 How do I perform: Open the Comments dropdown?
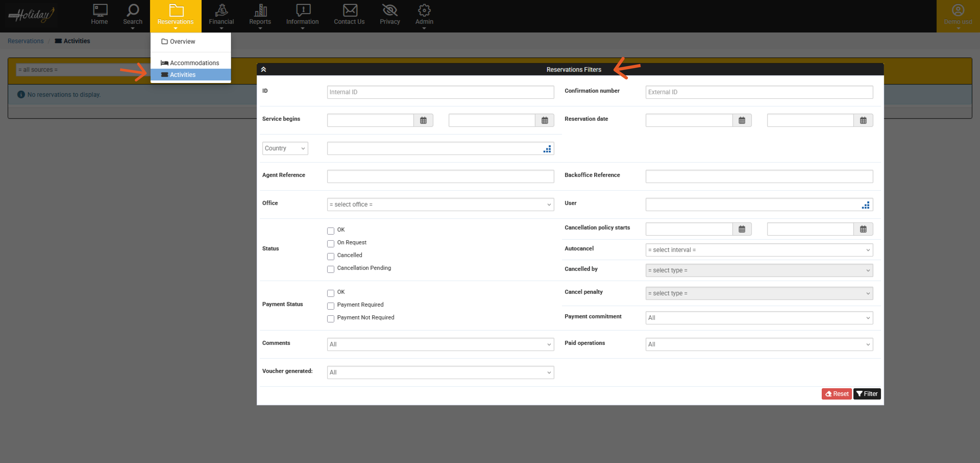pyautogui.click(x=440, y=345)
